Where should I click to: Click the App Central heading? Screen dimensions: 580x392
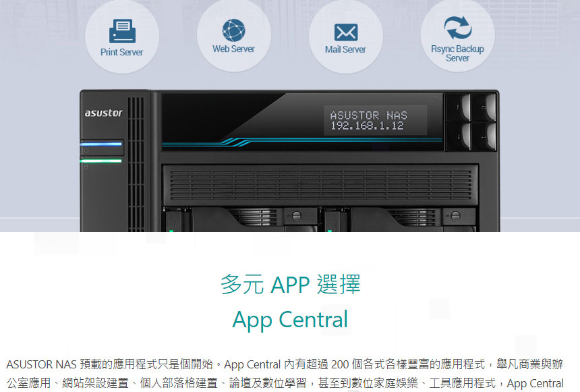click(x=290, y=320)
